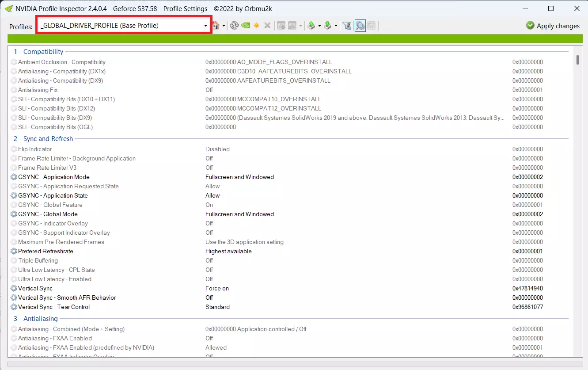
Task: Click the gear icon beside Antialiasing - FXAA Enabled
Action: coord(14,339)
